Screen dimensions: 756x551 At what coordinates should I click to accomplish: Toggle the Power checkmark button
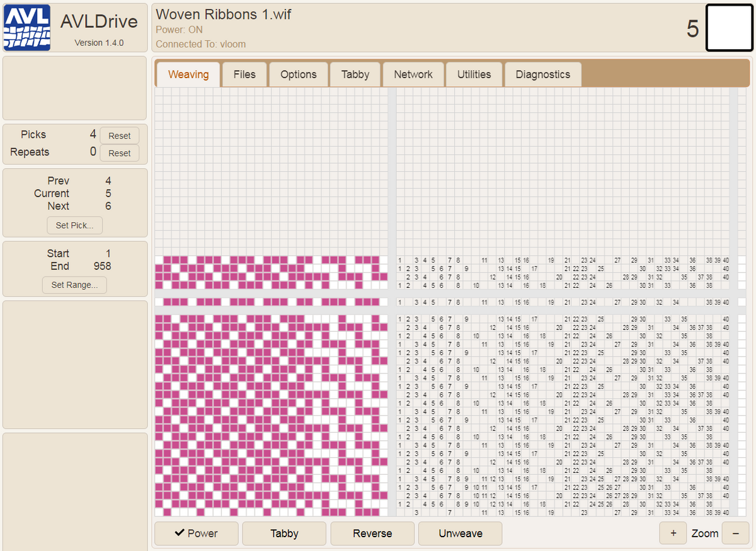196,533
